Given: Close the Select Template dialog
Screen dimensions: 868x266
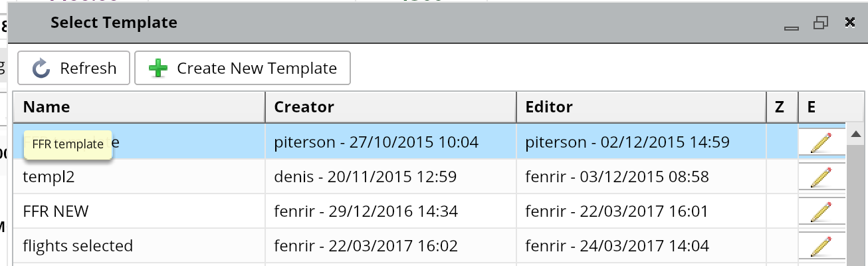Looking at the screenshot, I should click(x=849, y=23).
